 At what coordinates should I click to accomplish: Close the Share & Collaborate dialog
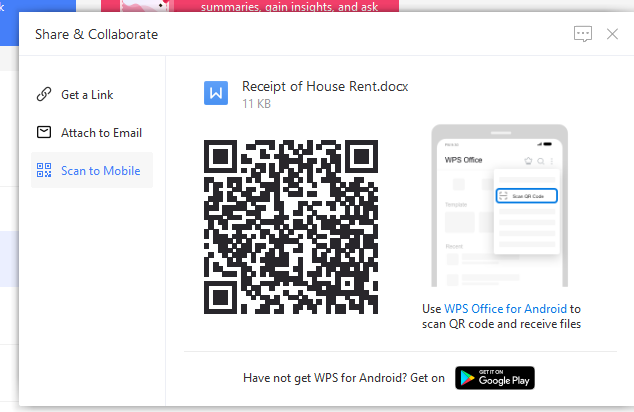[x=612, y=34]
